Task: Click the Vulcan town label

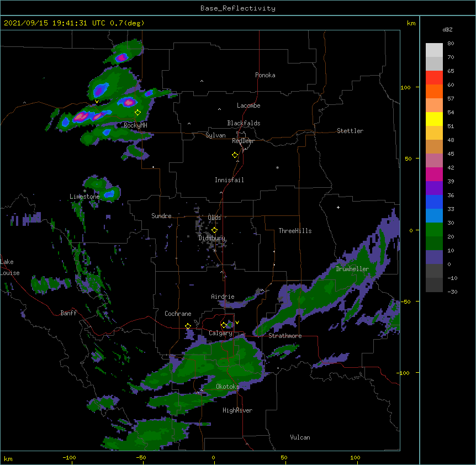Action: click(x=300, y=437)
